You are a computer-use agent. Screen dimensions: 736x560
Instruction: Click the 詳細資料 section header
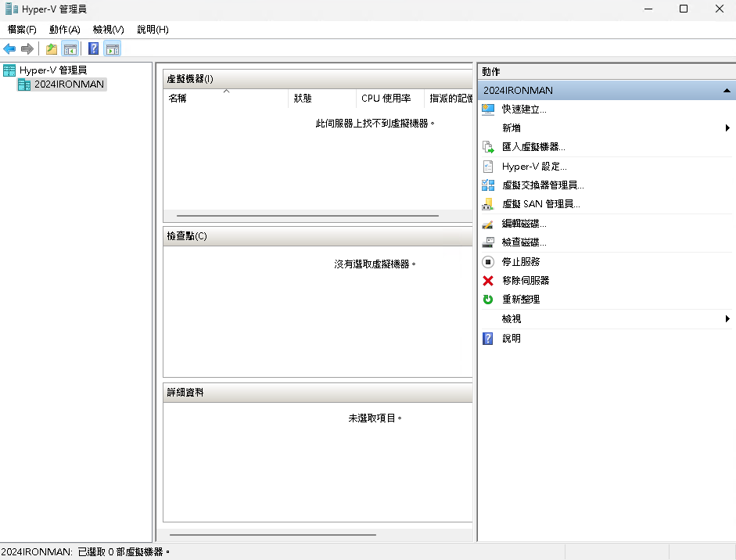point(318,393)
